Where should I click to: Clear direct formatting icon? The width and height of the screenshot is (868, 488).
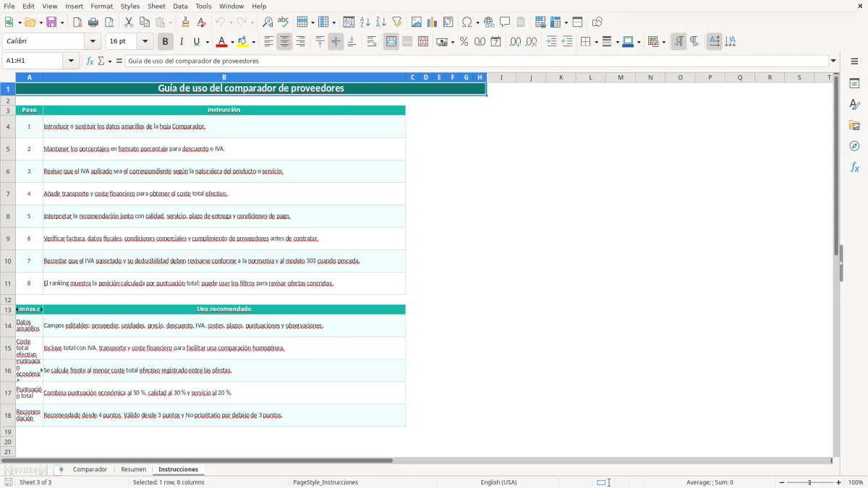point(202,22)
